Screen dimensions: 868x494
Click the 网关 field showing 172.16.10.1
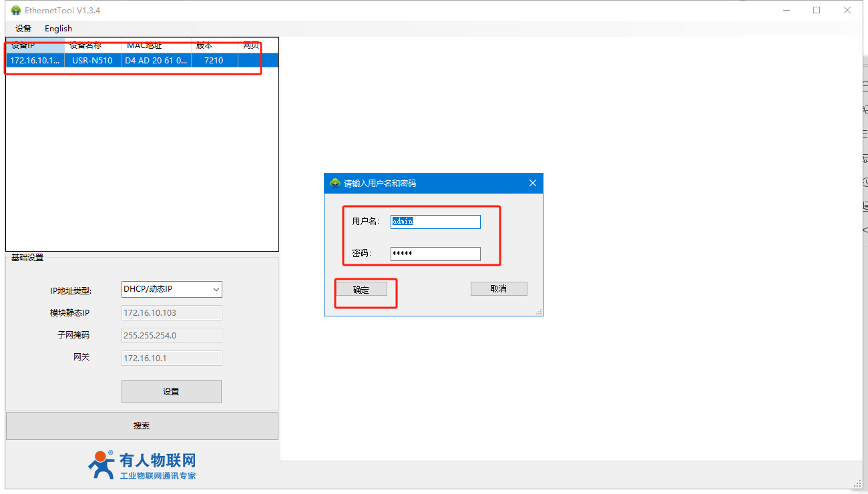tap(172, 358)
